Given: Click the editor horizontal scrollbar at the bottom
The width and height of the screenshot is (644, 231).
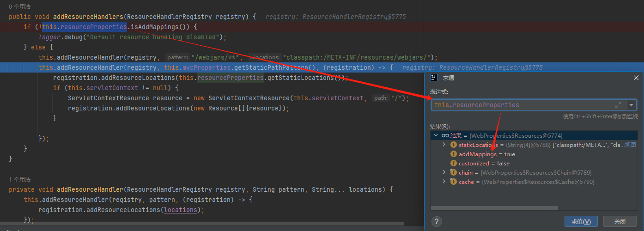Looking at the screenshot, I should (x=202, y=224).
